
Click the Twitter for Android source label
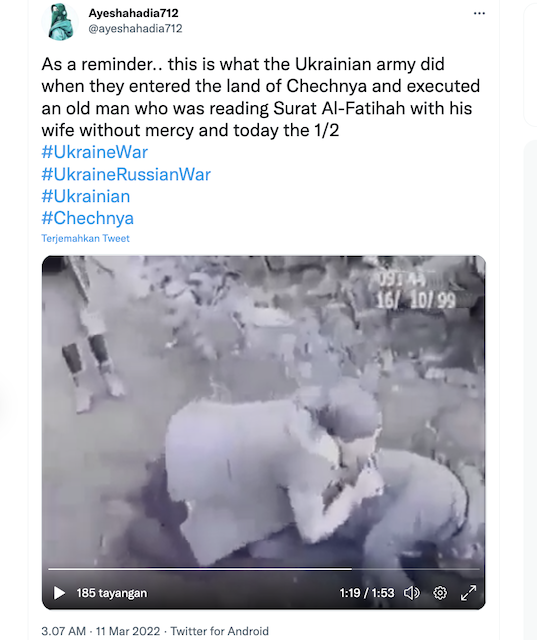[x=220, y=631]
